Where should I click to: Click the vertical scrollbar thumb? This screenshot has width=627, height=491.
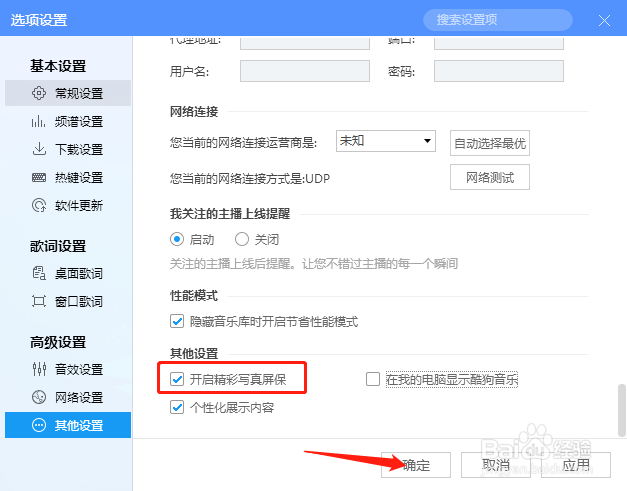621,410
